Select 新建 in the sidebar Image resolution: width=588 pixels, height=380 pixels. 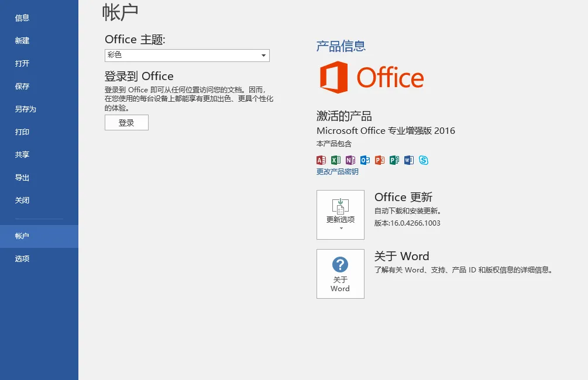(39, 40)
